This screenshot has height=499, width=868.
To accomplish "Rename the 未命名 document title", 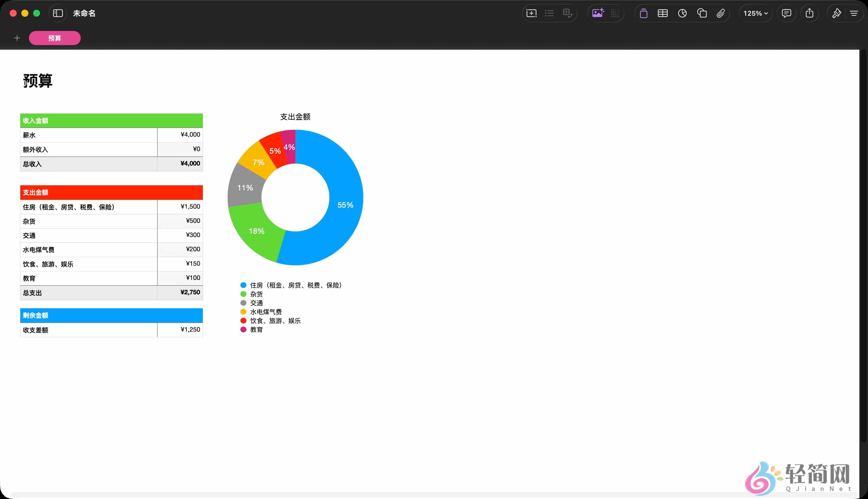I will [x=84, y=13].
